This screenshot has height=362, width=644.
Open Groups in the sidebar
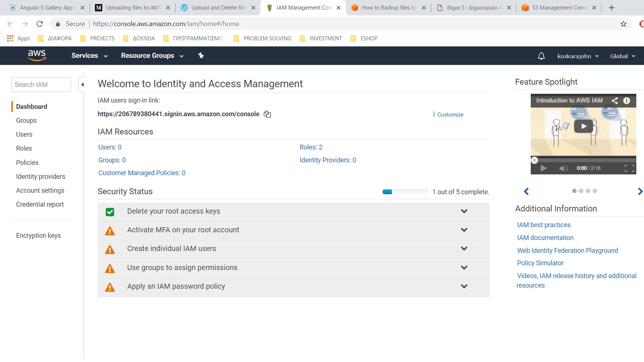(26, 121)
